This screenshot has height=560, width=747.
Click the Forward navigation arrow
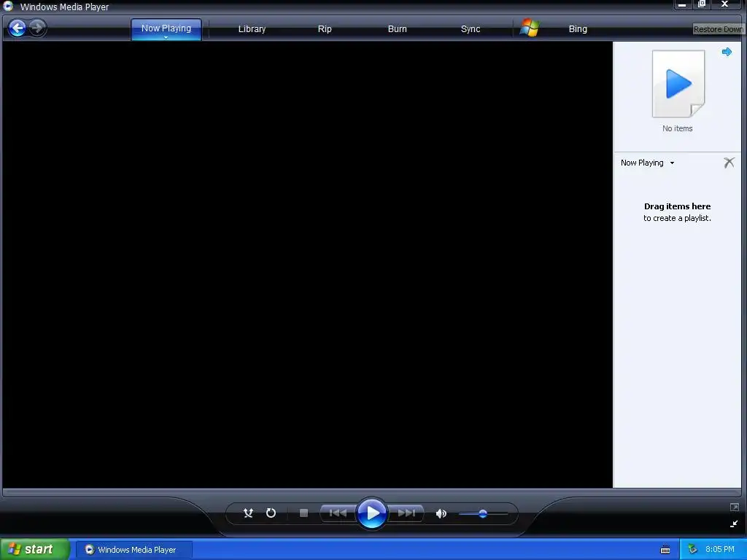click(37, 28)
